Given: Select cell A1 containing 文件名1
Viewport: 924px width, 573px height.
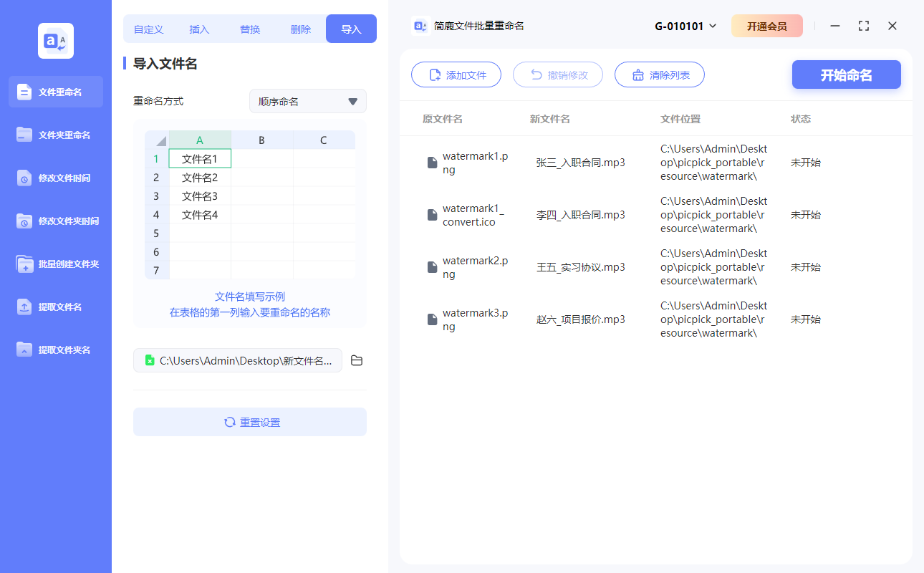Looking at the screenshot, I should [200, 158].
